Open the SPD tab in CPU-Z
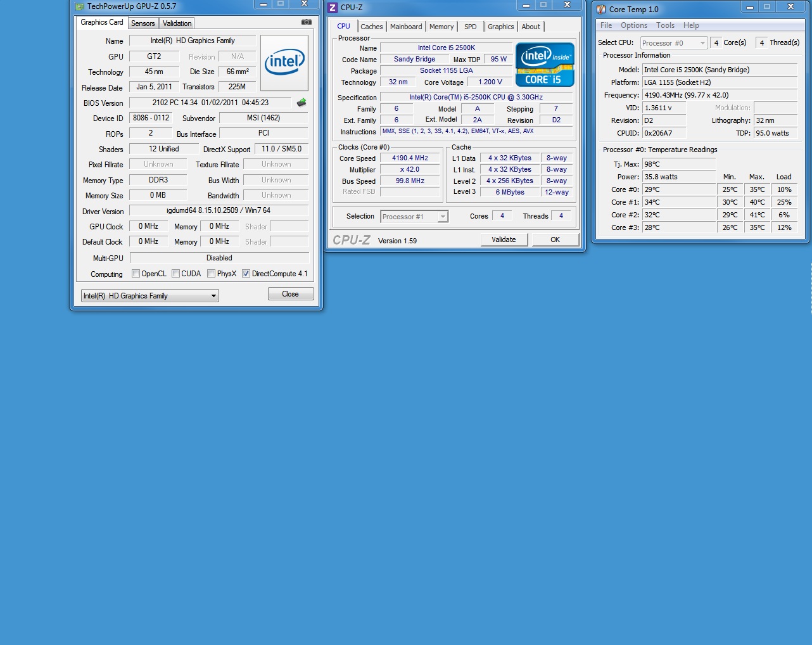The image size is (812, 645). point(471,27)
